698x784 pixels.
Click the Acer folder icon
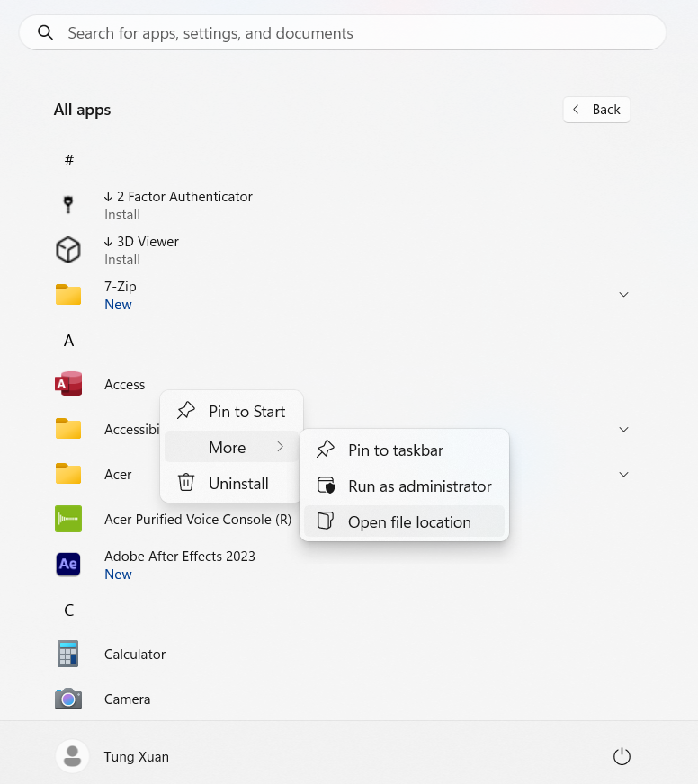point(68,474)
